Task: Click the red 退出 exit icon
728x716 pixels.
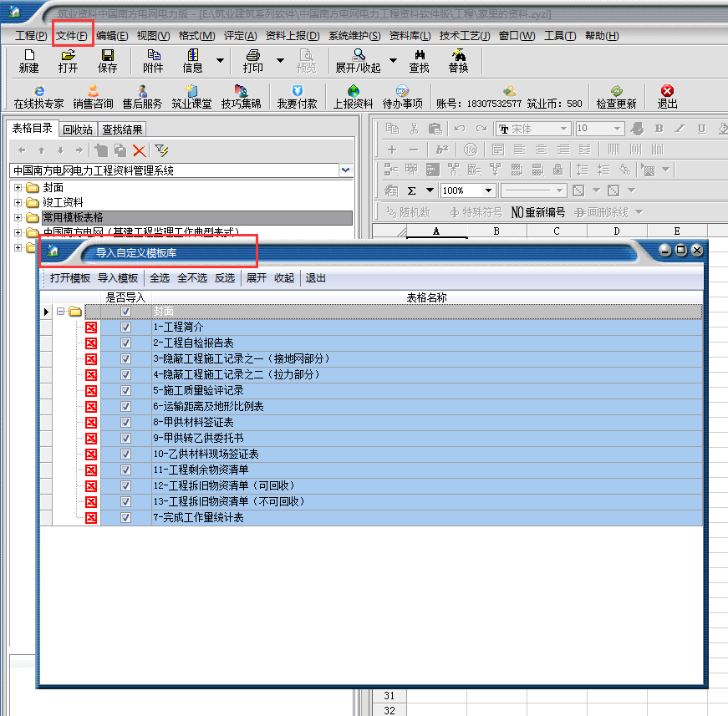Action: coord(667,97)
